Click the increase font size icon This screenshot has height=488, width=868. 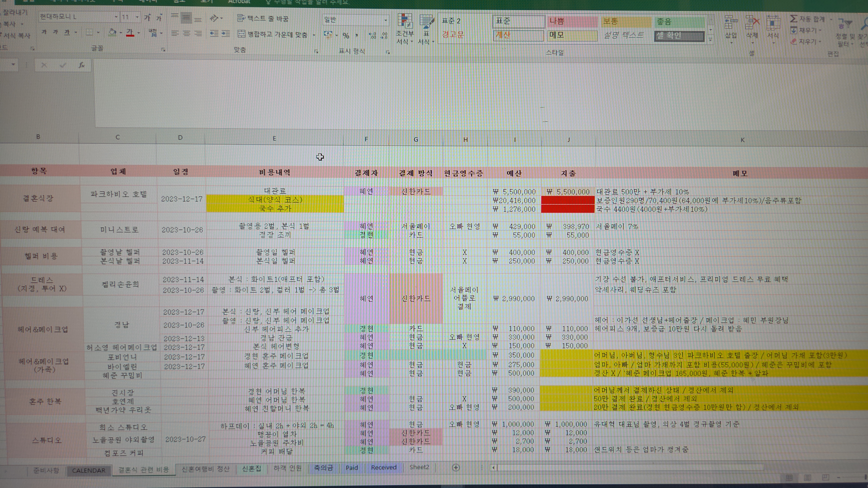click(147, 17)
